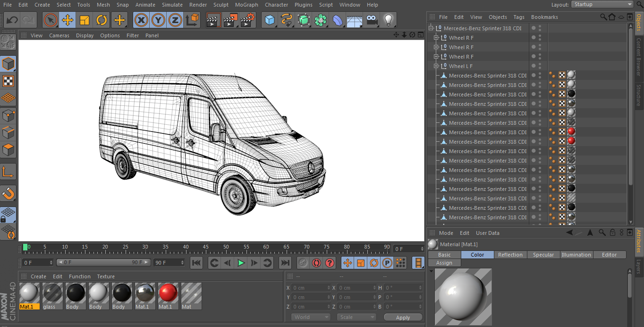Go to end of animation
This screenshot has height=327, width=644.
[285, 263]
